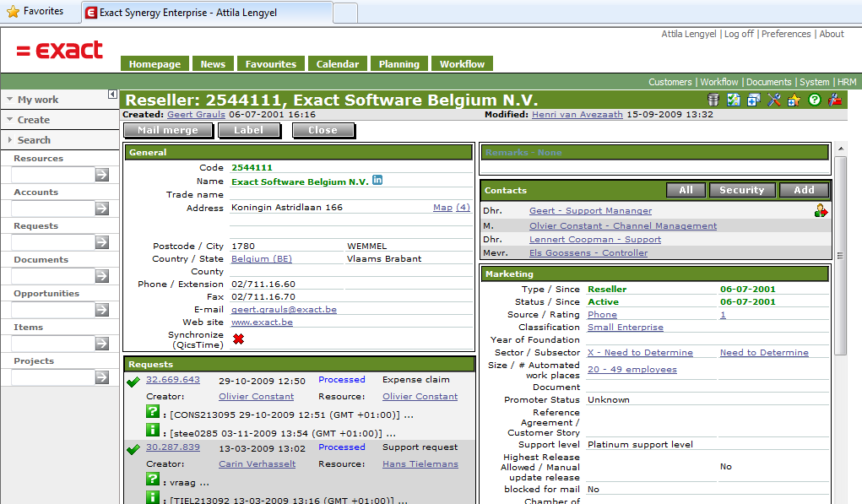The height and width of the screenshot is (504, 862).
Task: Show All contacts
Action: click(x=686, y=190)
